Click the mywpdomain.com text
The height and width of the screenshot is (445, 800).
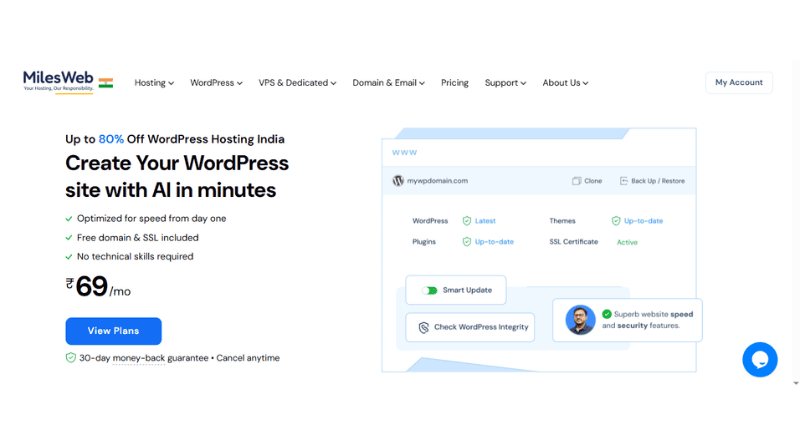pyautogui.click(x=437, y=181)
